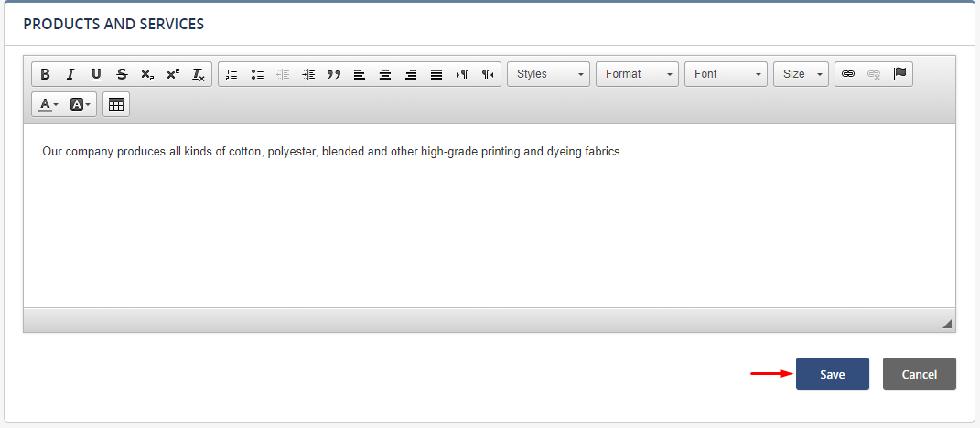The height and width of the screenshot is (428, 980).
Task: Click the Increase Indent icon
Action: tap(308, 74)
